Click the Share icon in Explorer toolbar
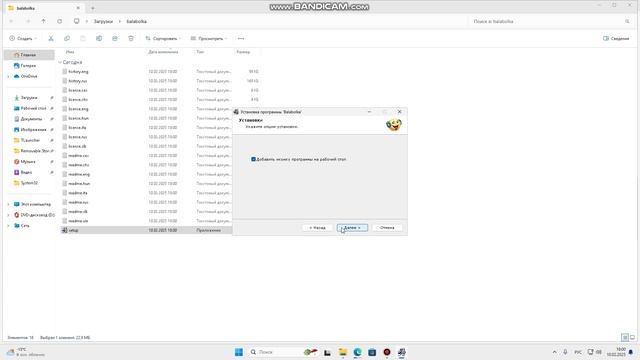This screenshot has height=360, width=640. [x=115, y=38]
